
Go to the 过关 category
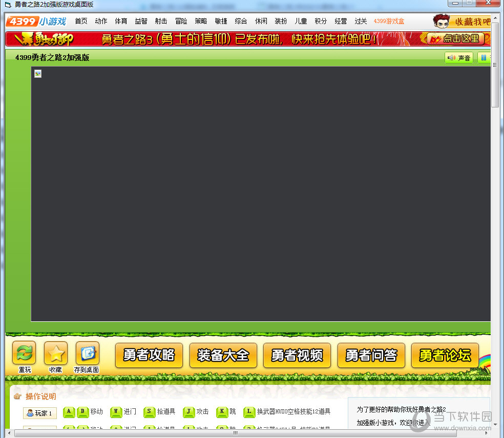pos(361,21)
